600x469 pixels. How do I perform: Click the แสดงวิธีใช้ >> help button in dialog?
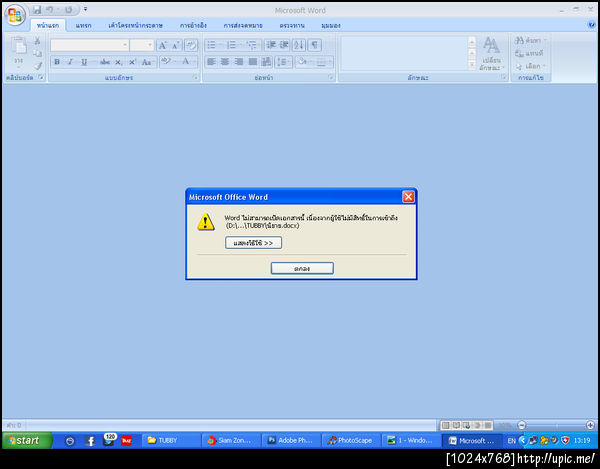point(253,243)
